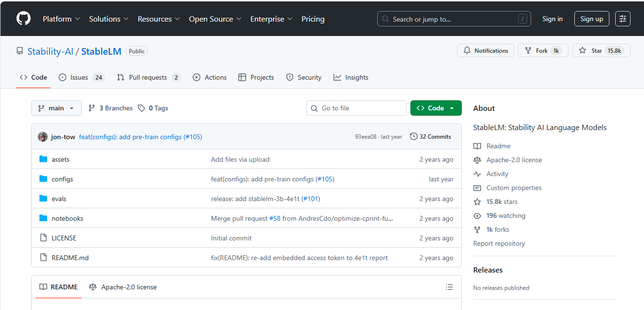The width and height of the screenshot is (644, 310).
Task: Open the main branch dropdown
Action: pyautogui.click(x=56, y=108)
